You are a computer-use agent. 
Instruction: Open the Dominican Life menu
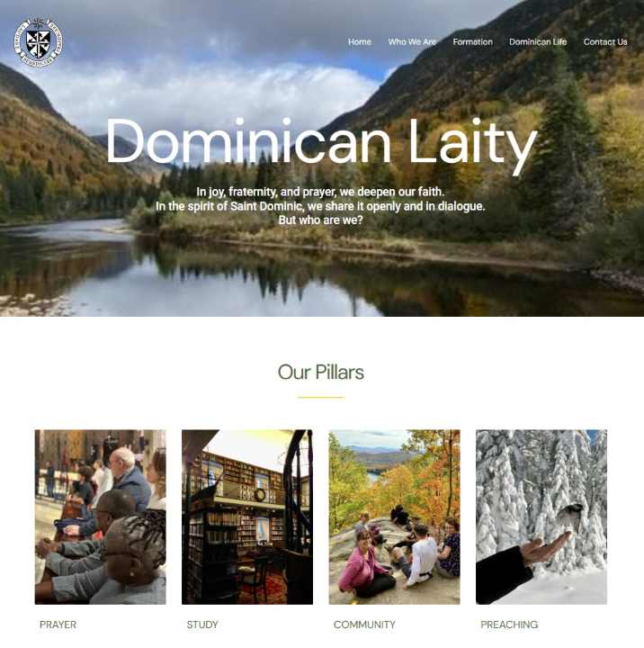tap(538, 41)
